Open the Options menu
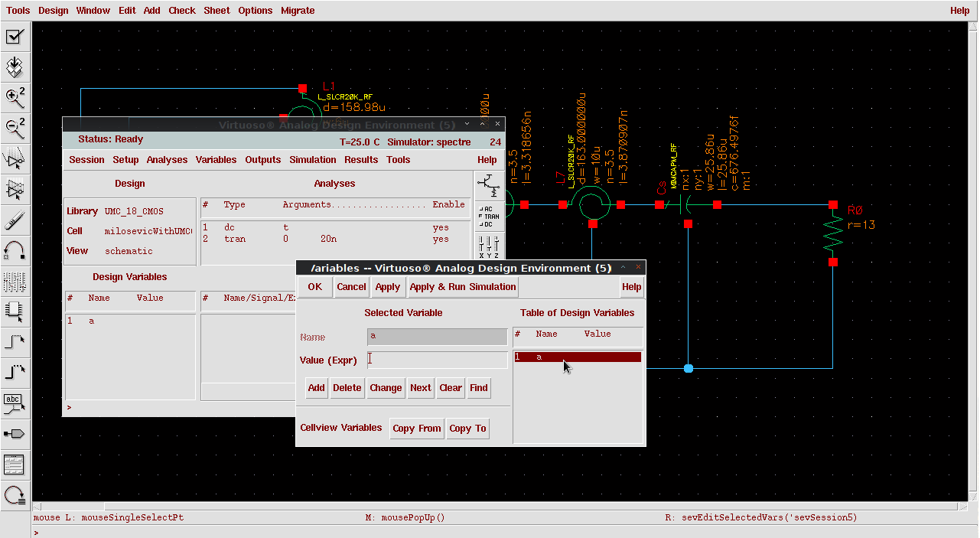Screen dimensions: 980x538 pyautogui.click(x=256, y=11)
